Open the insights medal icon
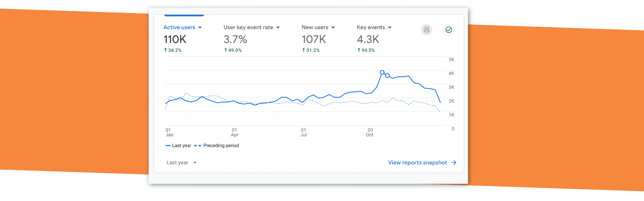 tap(427, 30)
